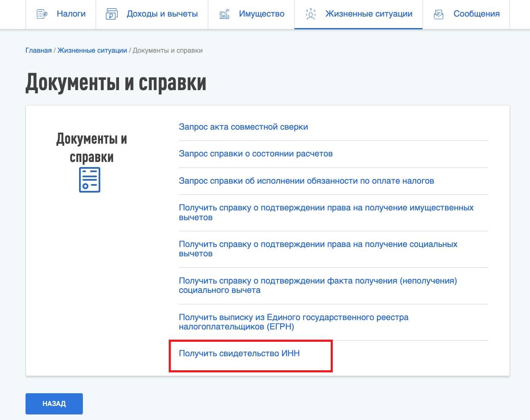Select the Доходы и вычеты rubles icon
This screenshot has width=530, height=420.
pyautogui.click(x=111, y=14)
